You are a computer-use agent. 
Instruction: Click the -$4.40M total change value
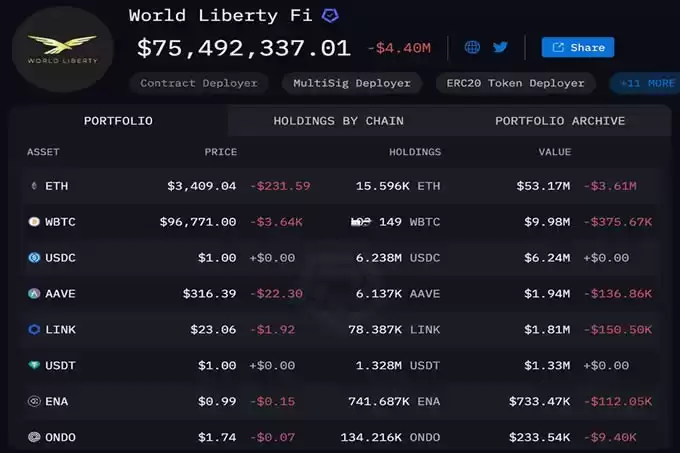point(399,48)
